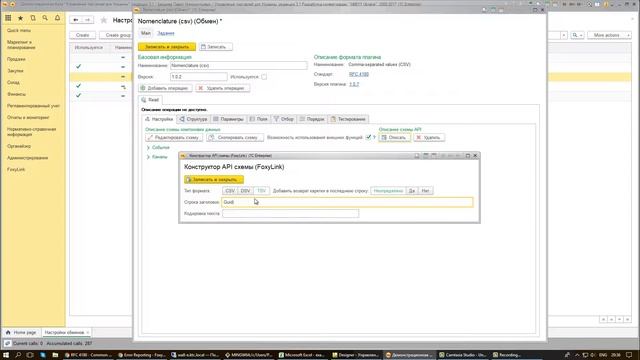Image resolution: width=640 pixels, height=360 pixels.
Task: Open Органайзер section in sidebar
Action: [19, 146]
